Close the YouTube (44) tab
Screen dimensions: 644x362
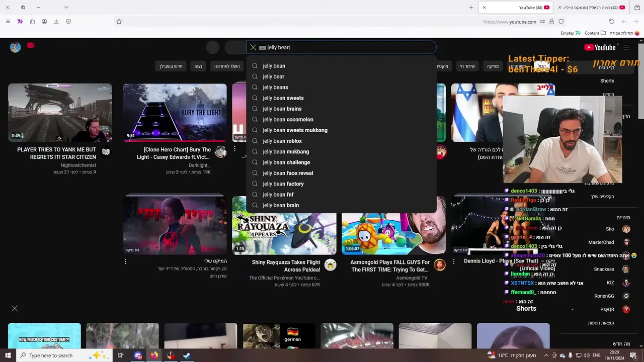[x=484, y=8]
